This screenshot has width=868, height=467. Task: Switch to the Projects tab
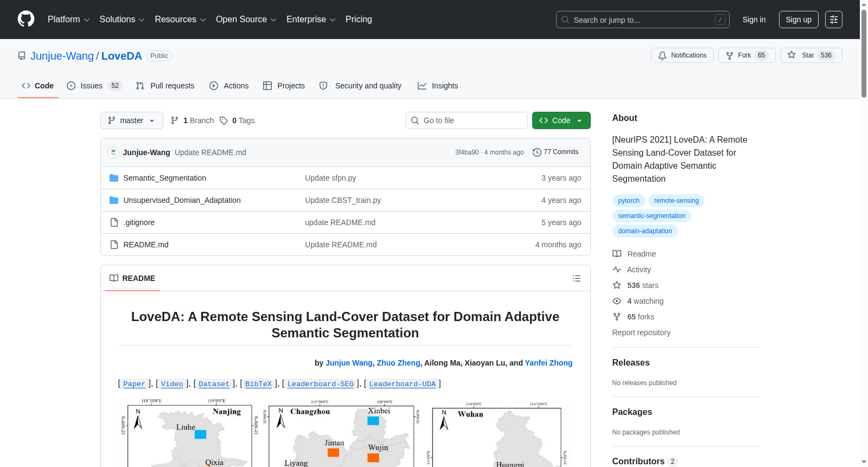[x=284, y=86]
